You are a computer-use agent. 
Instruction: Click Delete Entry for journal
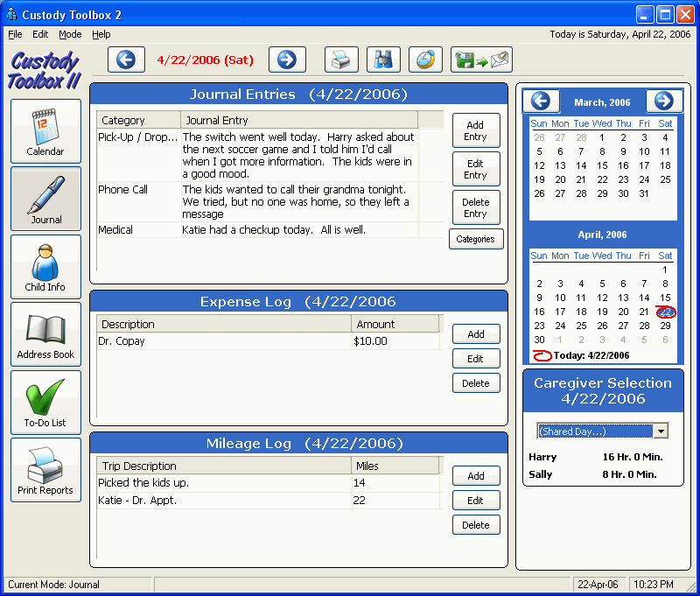click(476, 207)
